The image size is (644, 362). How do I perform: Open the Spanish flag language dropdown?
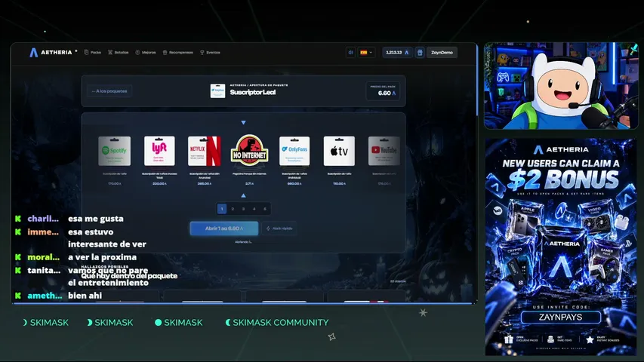366,53
